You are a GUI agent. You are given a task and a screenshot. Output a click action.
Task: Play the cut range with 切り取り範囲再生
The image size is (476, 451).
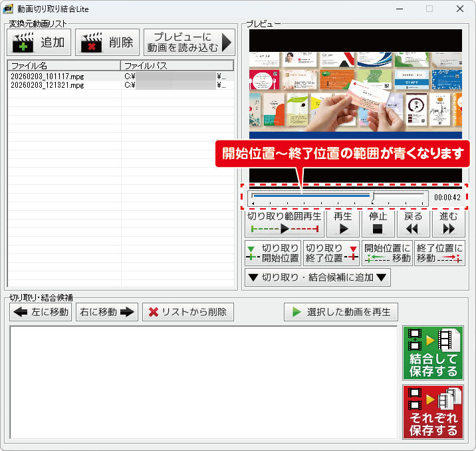click(x=284, y=223)
